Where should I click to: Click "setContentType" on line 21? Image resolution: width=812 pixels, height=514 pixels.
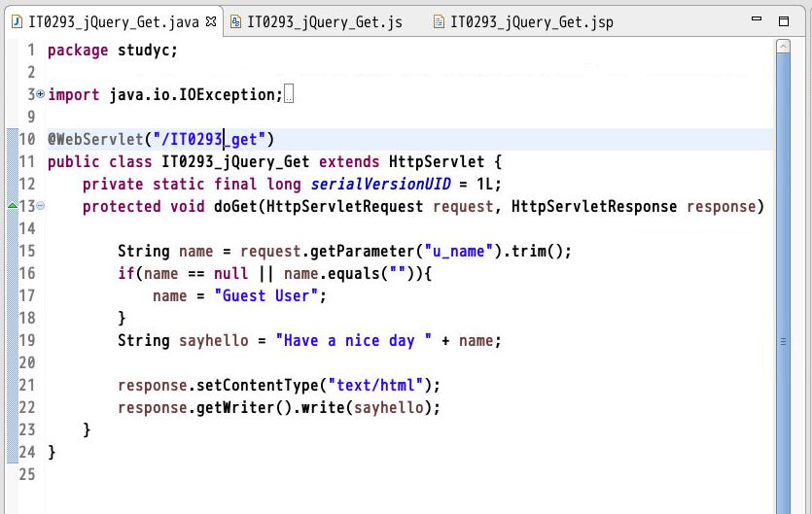point(257,385)
